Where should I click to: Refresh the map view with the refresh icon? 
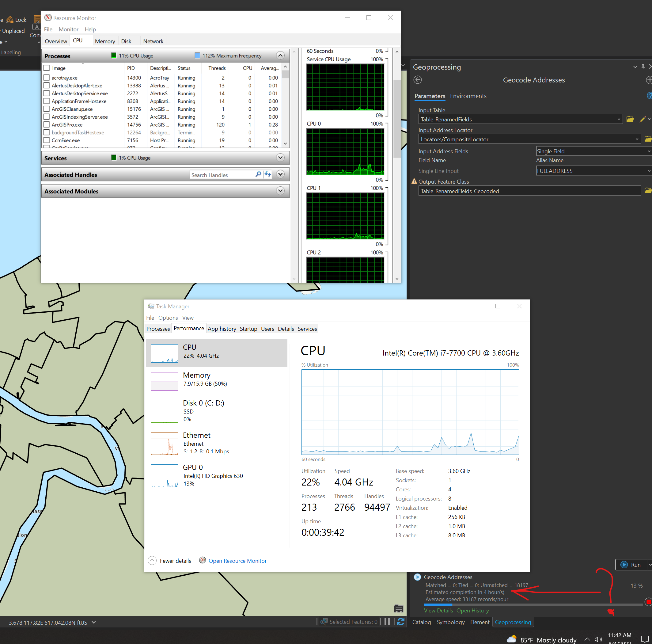[x=401, y=622]
